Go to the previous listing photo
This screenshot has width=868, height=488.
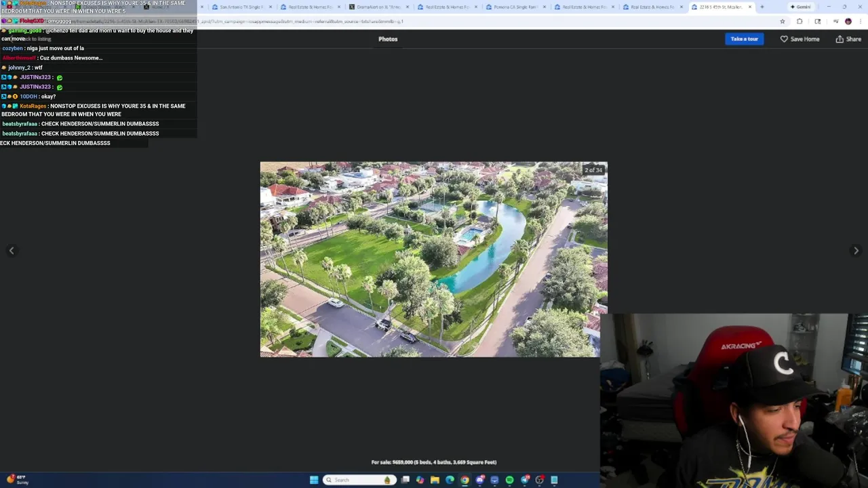tap(12, 251)
